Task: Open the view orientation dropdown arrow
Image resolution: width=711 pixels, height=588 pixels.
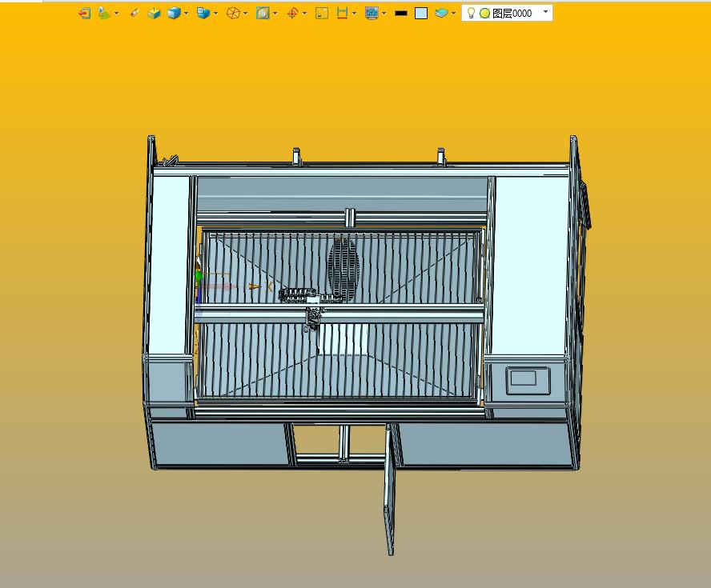Action: (215, 14)
